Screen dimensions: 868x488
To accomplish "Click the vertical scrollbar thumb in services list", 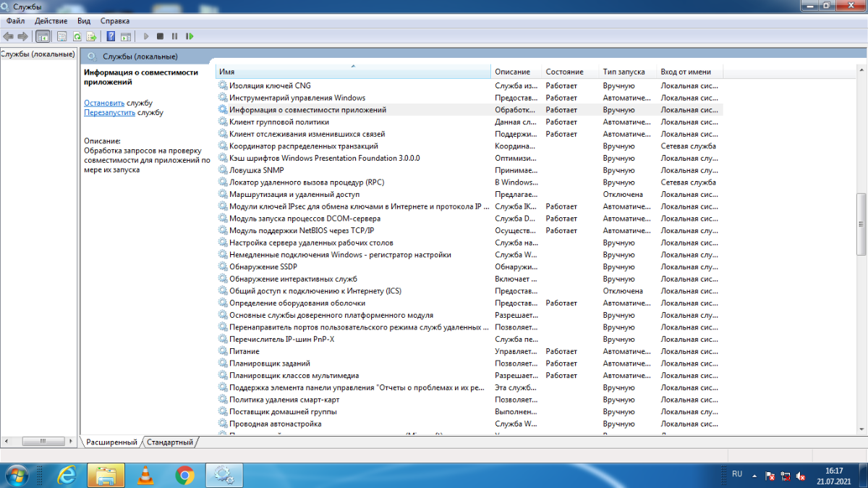I will point(861,224).
